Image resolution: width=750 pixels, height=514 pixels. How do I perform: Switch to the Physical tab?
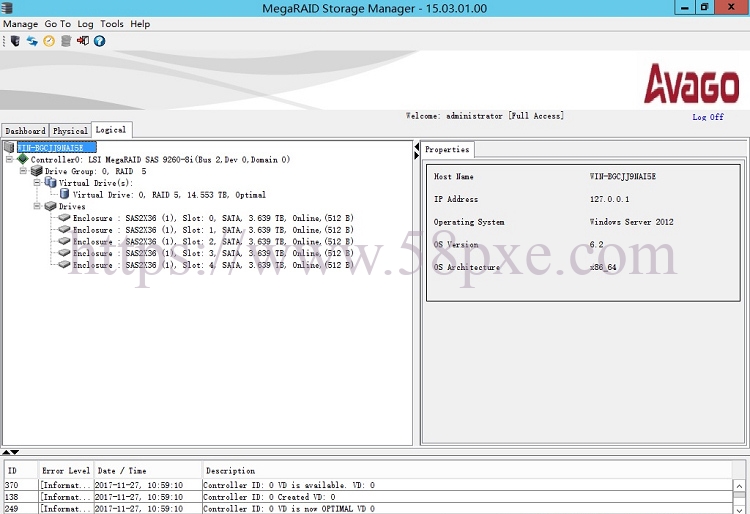(70, 131)
